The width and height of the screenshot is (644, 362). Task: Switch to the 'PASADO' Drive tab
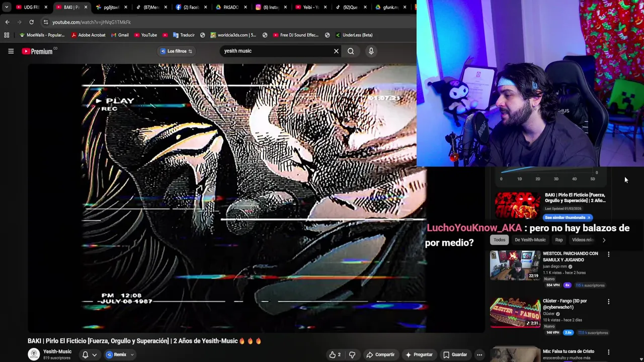(x=231, y=7)
